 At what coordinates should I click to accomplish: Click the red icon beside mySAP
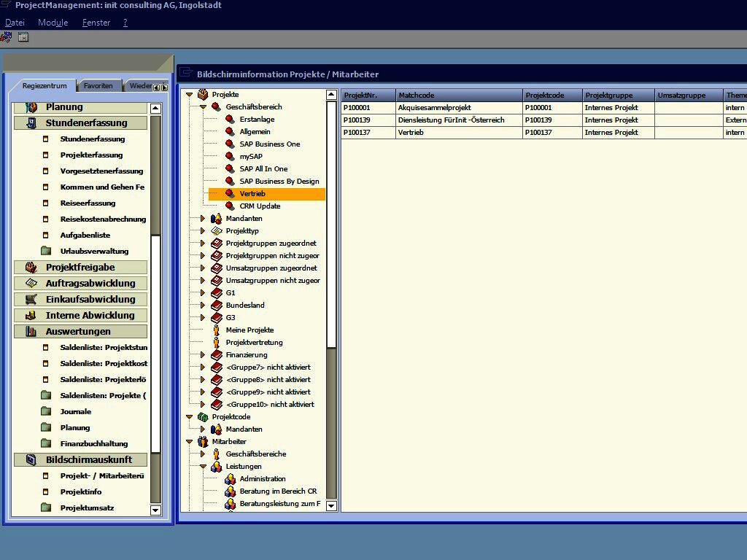(x=230, y=157)
